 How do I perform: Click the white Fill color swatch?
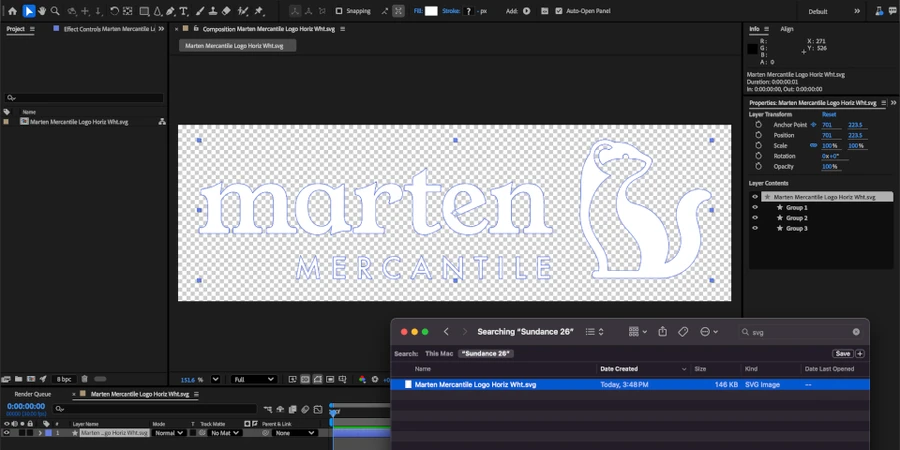(x=431, y=11)
